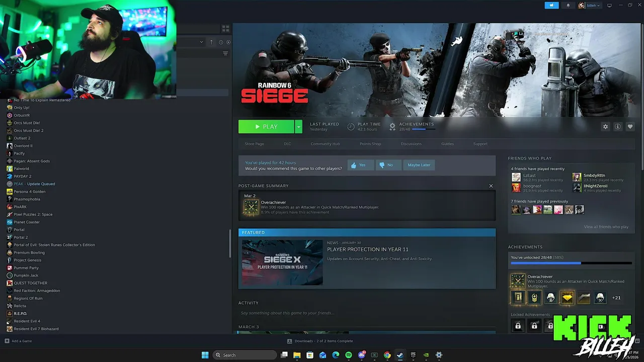
Task: Open featured Siege X news thumbnail
Action: (282, 262)
